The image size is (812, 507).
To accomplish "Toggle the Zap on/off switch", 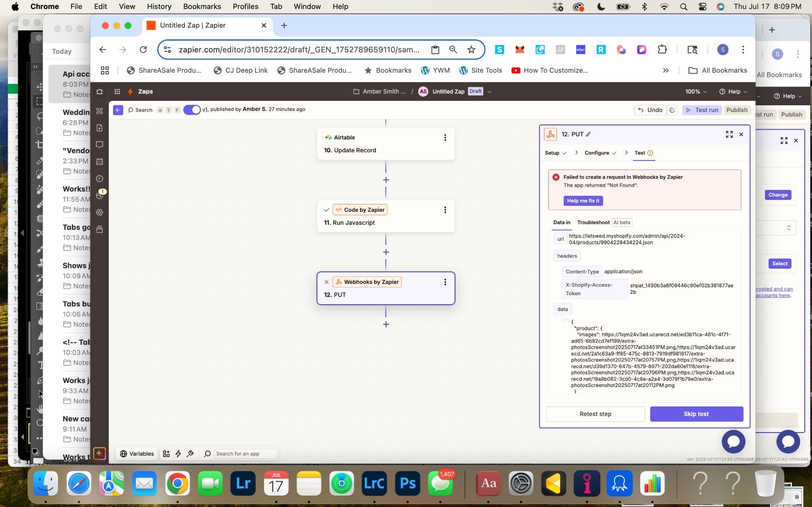I will 192,110.
